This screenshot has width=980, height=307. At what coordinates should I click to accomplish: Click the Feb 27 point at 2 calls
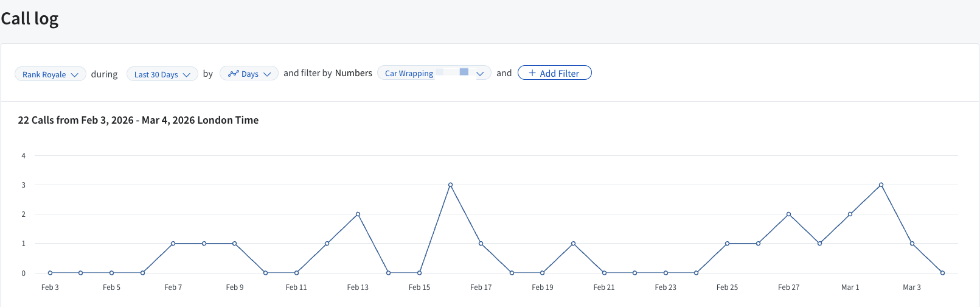click(788, 214)
